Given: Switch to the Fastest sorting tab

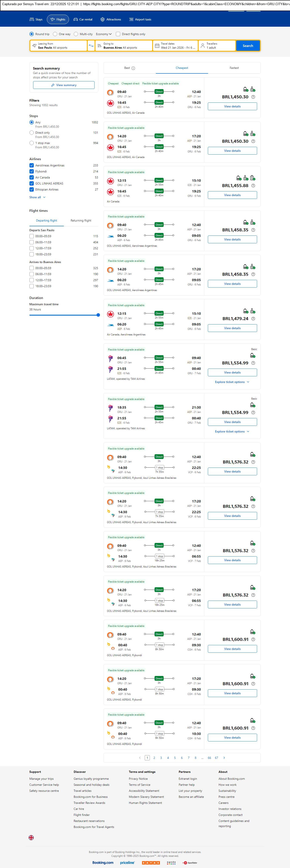Looking at the screenshot, I should point(234,68).
